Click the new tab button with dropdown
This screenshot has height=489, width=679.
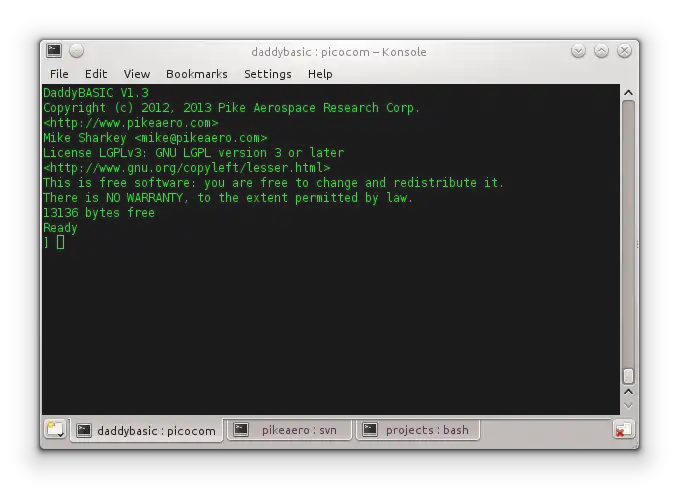(x=55, y=429)
